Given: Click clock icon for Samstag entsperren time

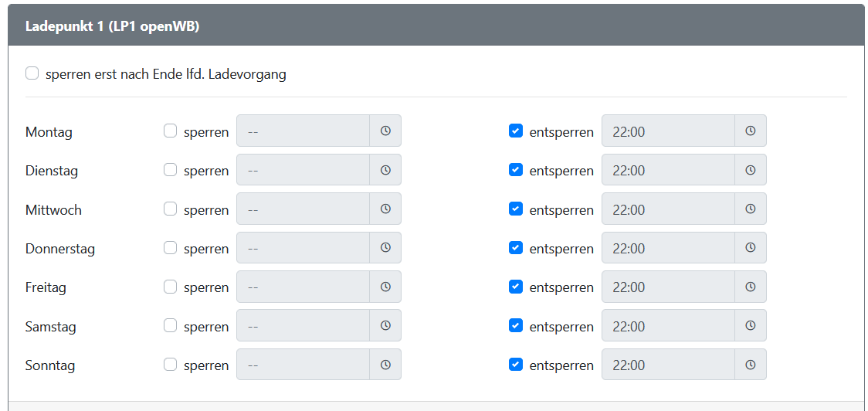Looking at the screenshot, I should tap(750, 326).
